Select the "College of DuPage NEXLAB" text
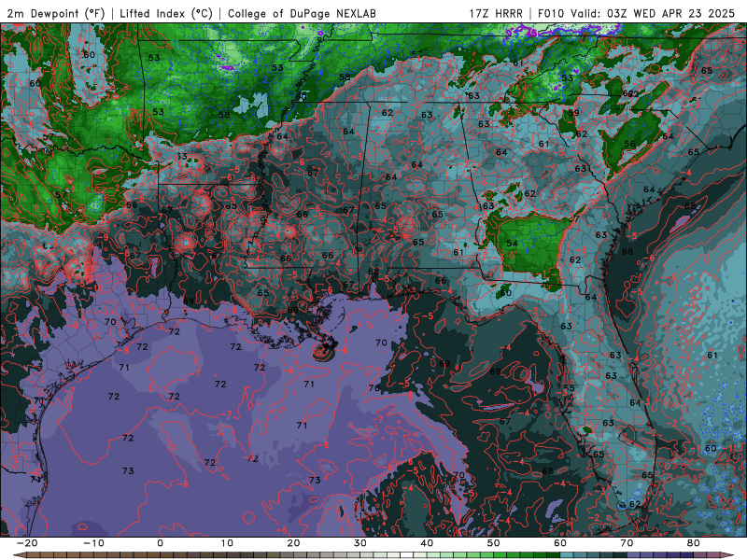Viewport: 747px width, 560px height. click(302, 13)
